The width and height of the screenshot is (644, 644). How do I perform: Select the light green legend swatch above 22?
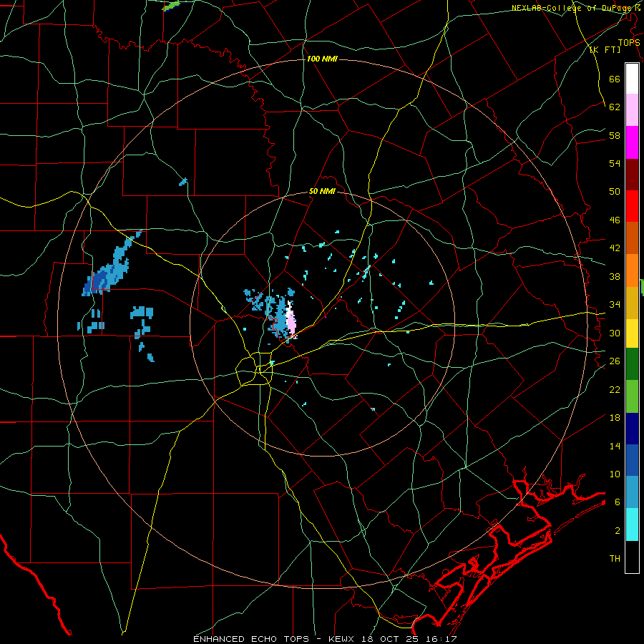[x=632, y=396]
